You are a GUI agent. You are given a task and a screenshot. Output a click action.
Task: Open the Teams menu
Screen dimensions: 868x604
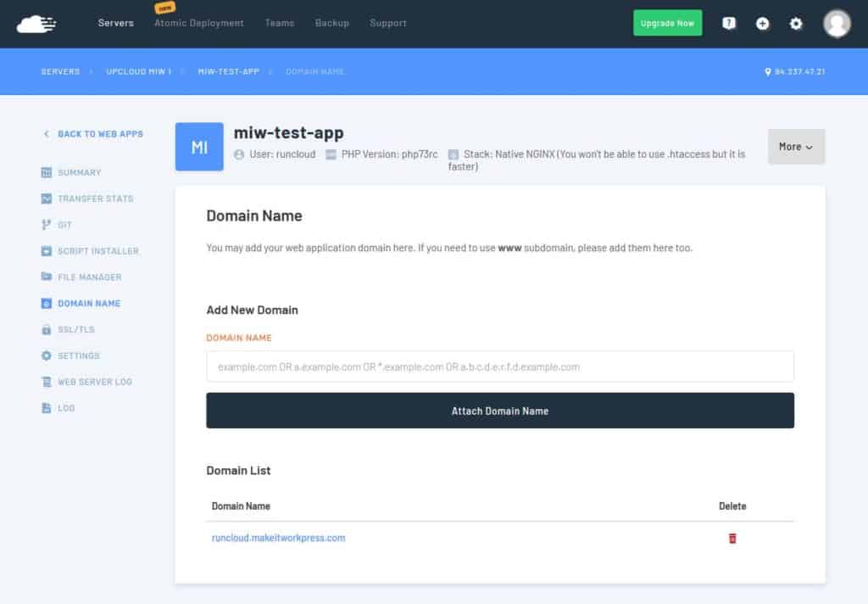tap(280, 23)
